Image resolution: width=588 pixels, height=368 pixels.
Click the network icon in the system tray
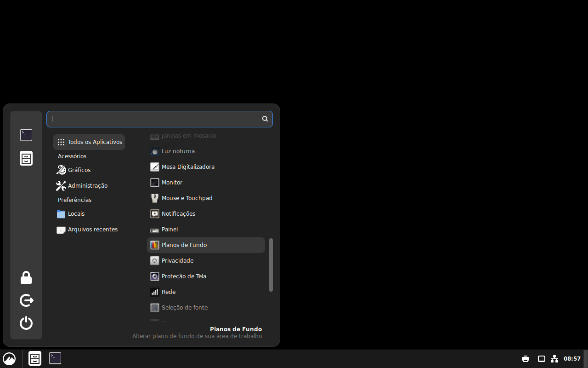point(554,359)
